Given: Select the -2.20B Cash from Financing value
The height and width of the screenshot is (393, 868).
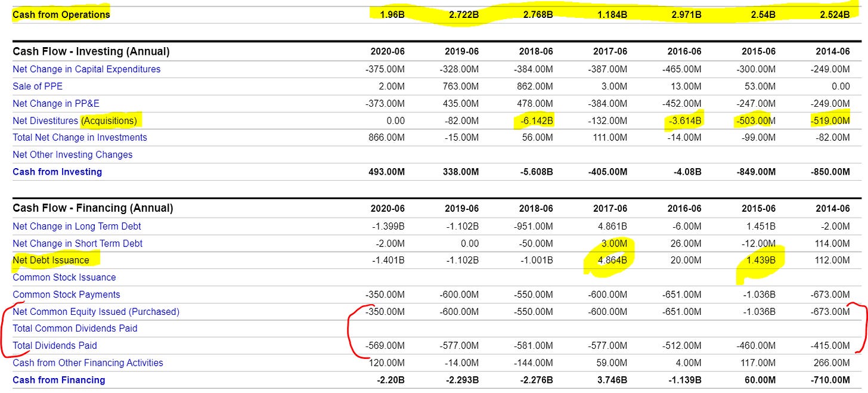Looking at the screenshot, I should pyautogui.click(x=392, y=380).
